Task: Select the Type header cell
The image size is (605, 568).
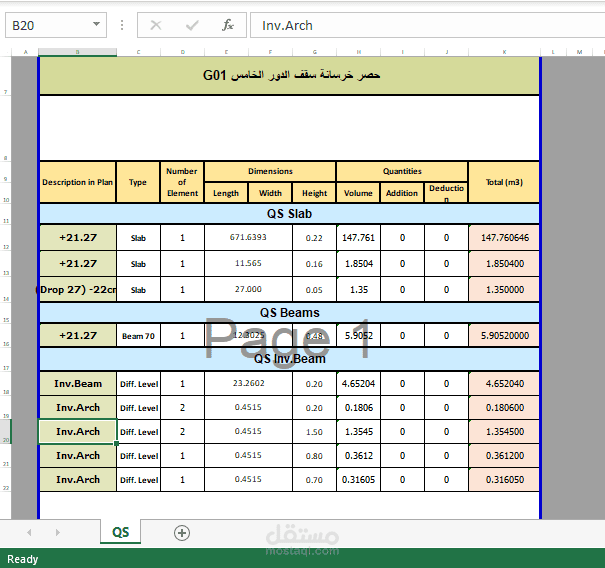Action: pyautogui.click(x=138, y=182)
